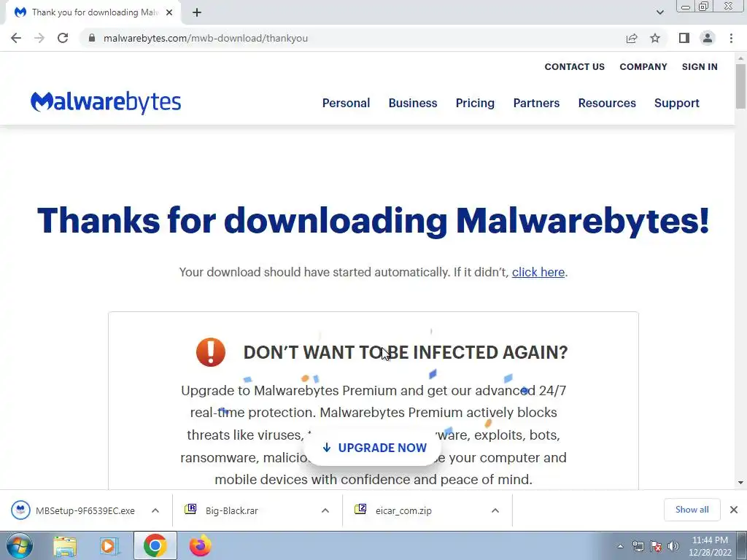Open the Windows Start button
The height and width of the screenshot is (560, 747).
[x=20, y=545]
